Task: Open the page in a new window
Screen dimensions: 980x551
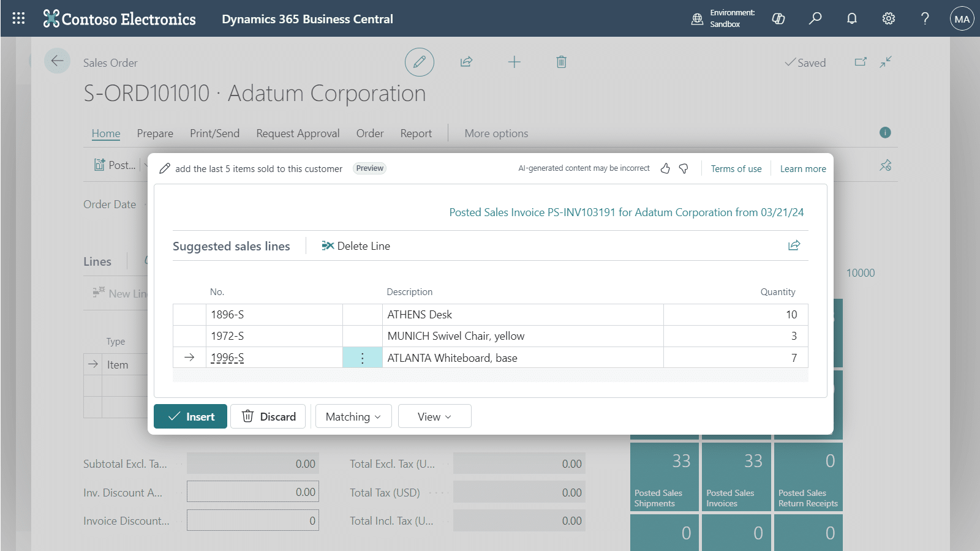Action: 861,62
